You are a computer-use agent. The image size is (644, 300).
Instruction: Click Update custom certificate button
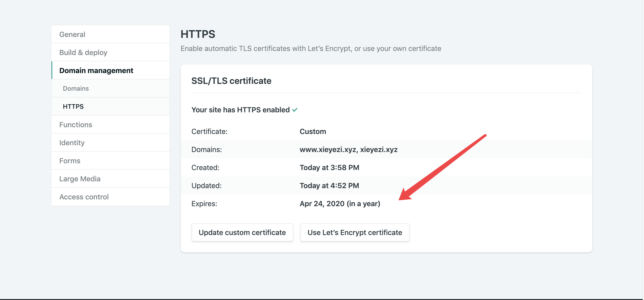[242, 233]
